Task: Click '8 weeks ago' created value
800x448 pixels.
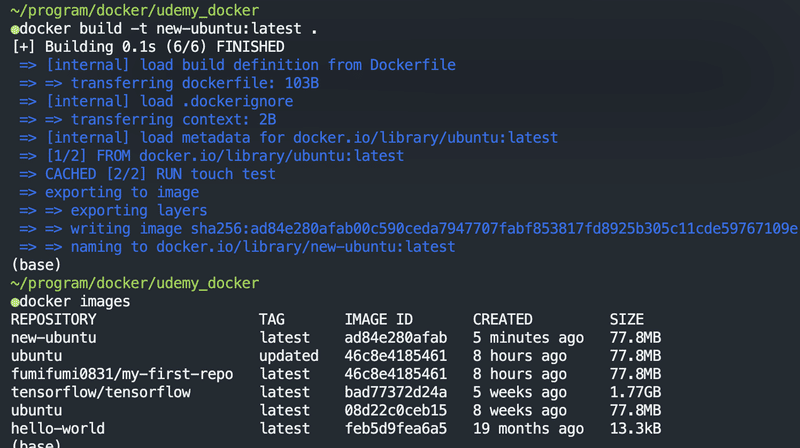Action: 519,411
